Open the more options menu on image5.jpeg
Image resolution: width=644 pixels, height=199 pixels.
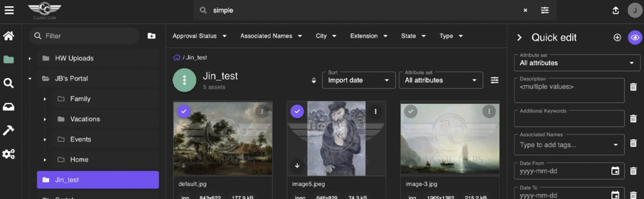[x=376, y=111]
